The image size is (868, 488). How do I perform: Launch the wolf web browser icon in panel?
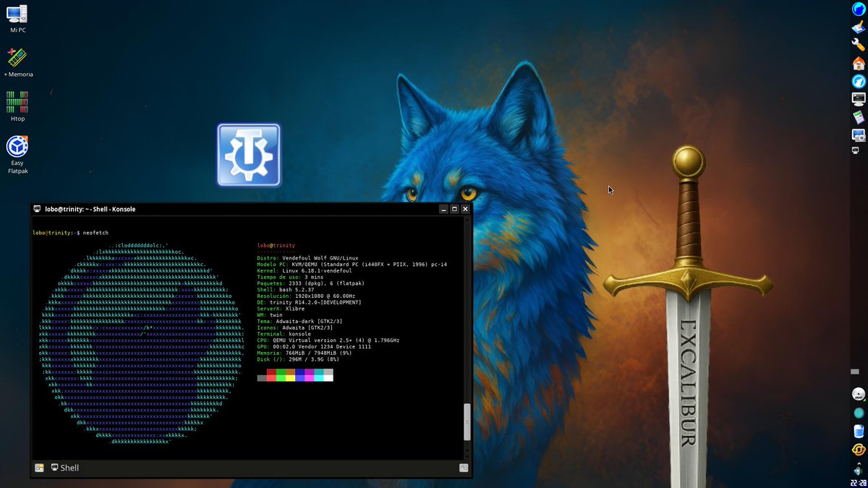[859, 81]
